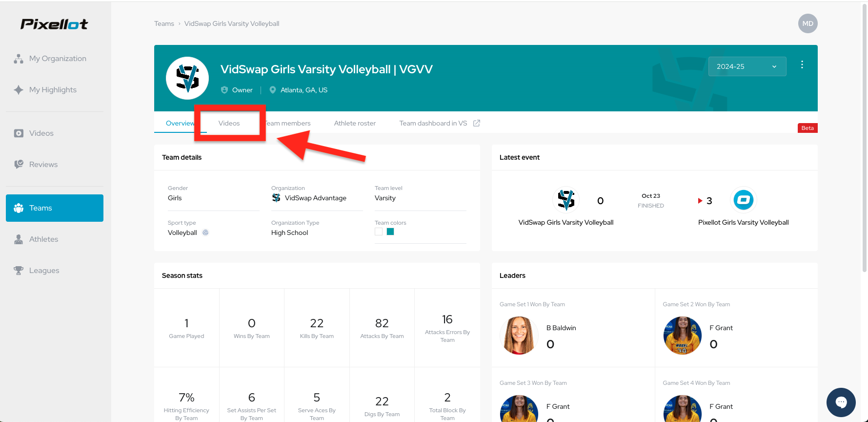The height and width of the screenshot is (422, 868).
Task: Click Set Assists Per Set stat
Action: tap(252, 405)
